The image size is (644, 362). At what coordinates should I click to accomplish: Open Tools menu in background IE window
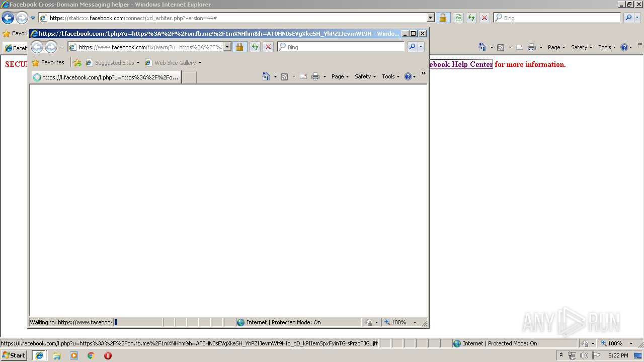(607, 47)
